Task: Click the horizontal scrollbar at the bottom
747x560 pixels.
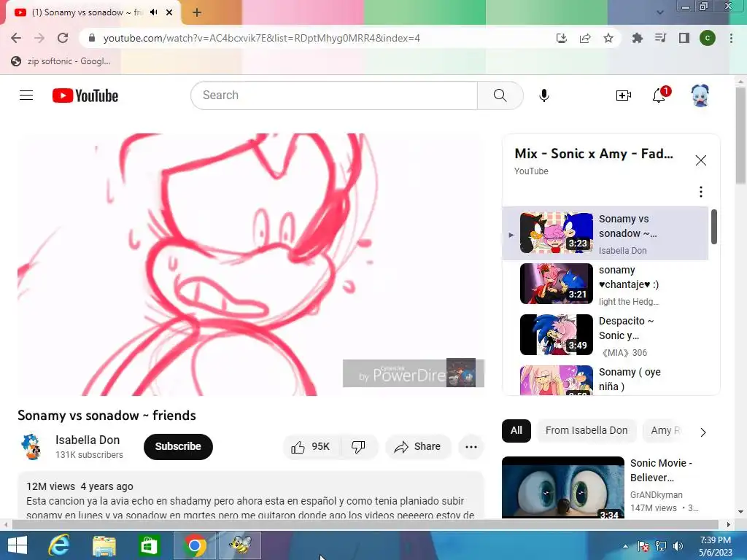Action: click(x=365, y=524)
